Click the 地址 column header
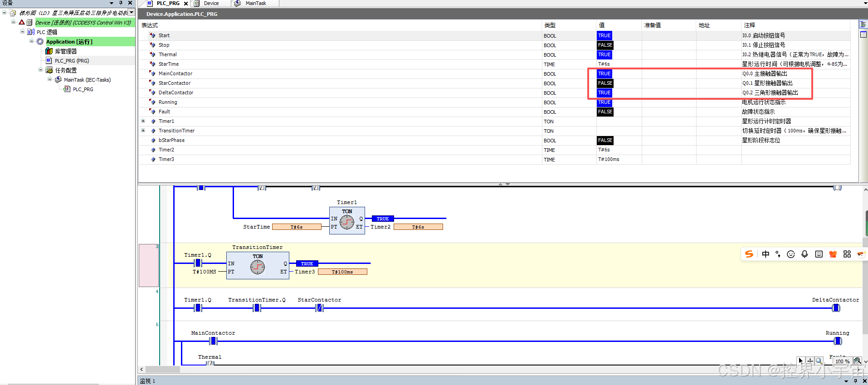Image resolution: width=868 pixels, height=385 pixels. coord(704,25)
